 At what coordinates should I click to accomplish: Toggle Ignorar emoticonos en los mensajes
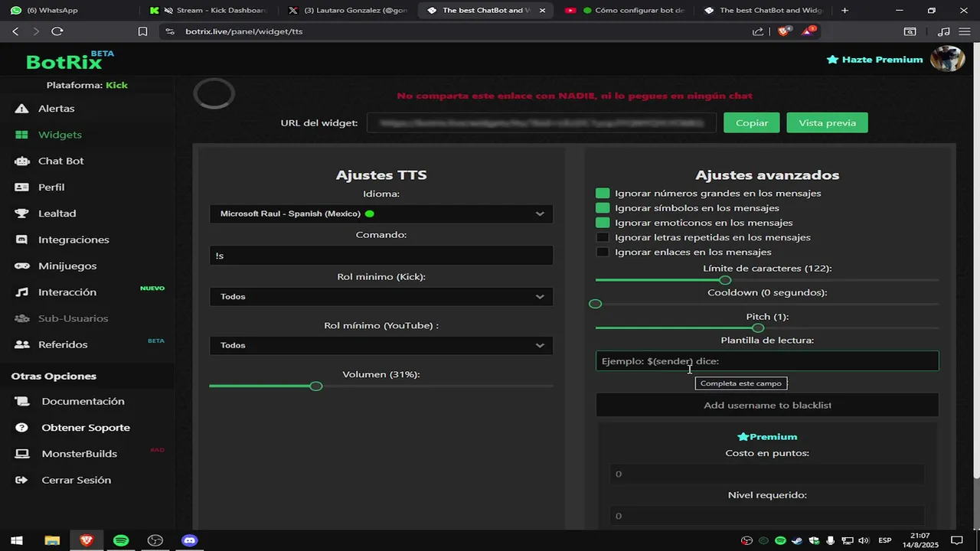(x=603, y=223)
